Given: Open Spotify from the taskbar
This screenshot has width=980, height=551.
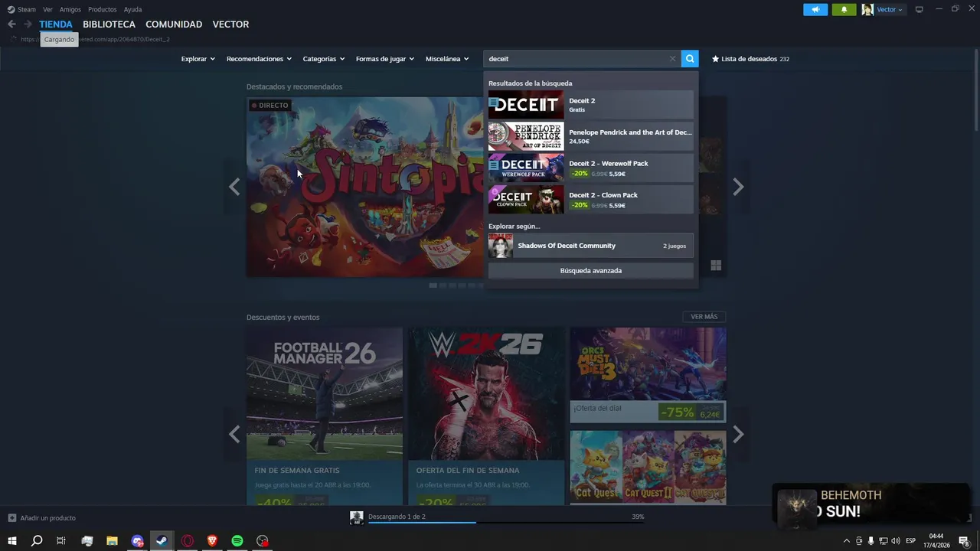Looking at the screenshot, I should click(237, 541).
